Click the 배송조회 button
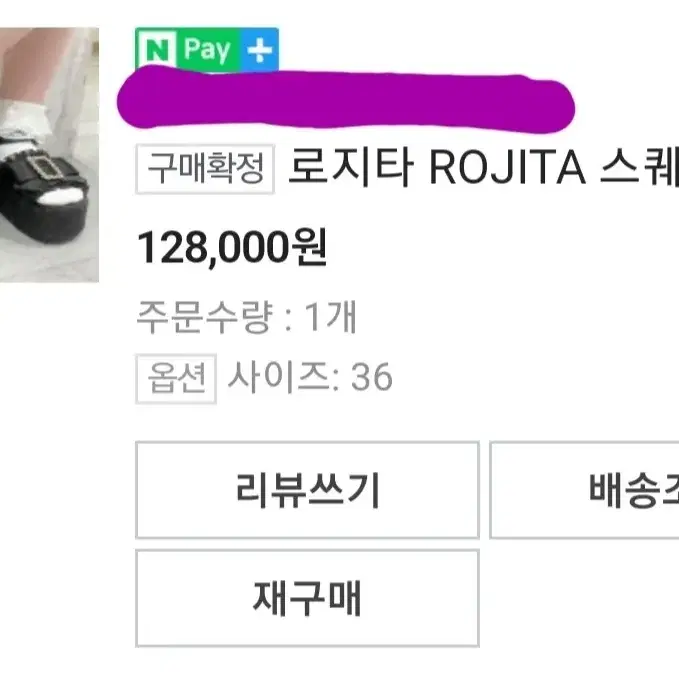The height and width of the screenshot is (679, 679). click(x=584, y=490)
